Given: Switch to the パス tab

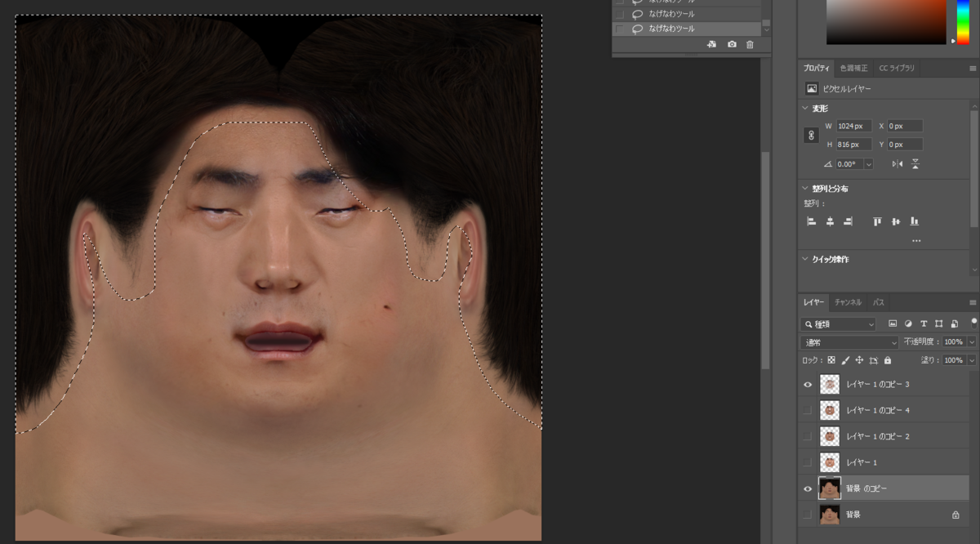Looking at the screenshot, I should (x=879, y=302).
